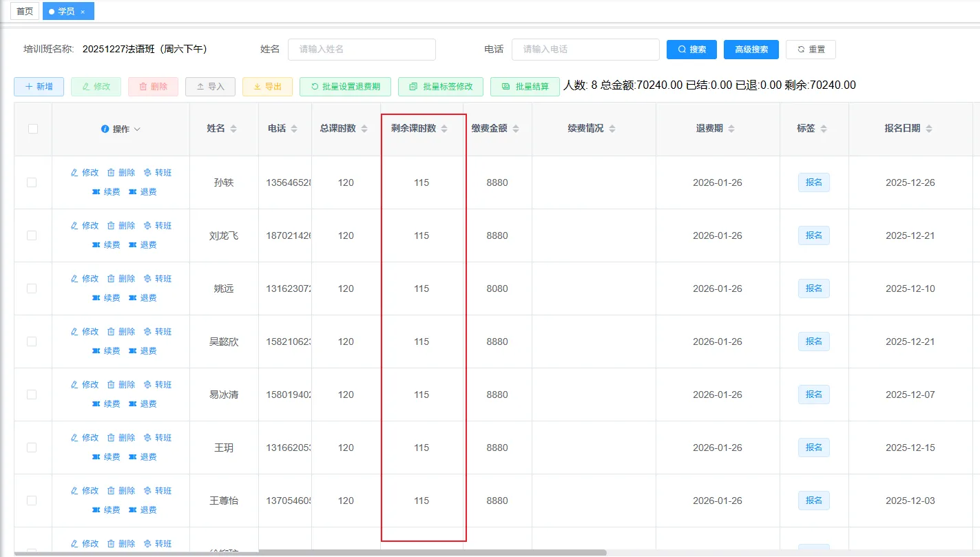Click the date 2025-12-03
The image size is (980, 557).
910,501
